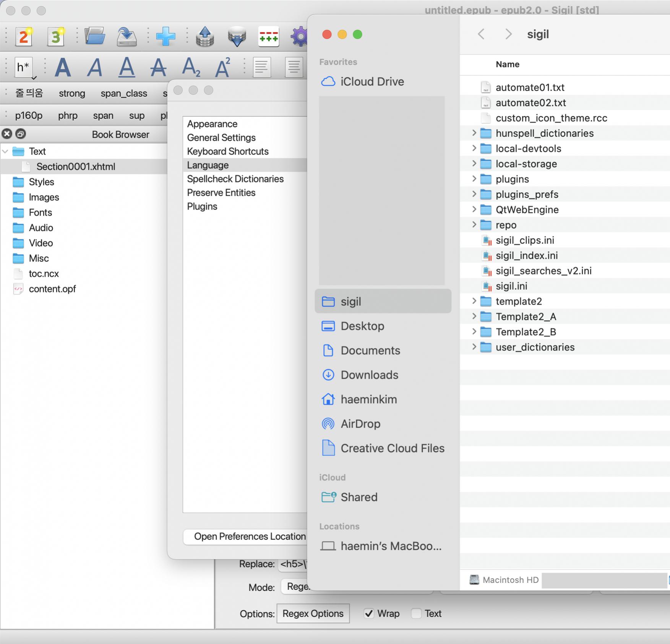
Task: Go forward in the Finder window
Action: 508,34
